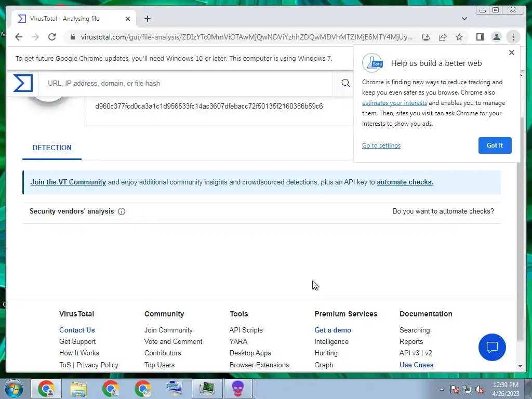Open the Get Support footer link
The width and height of the screenshot is (532, 399).
point(77,341)
